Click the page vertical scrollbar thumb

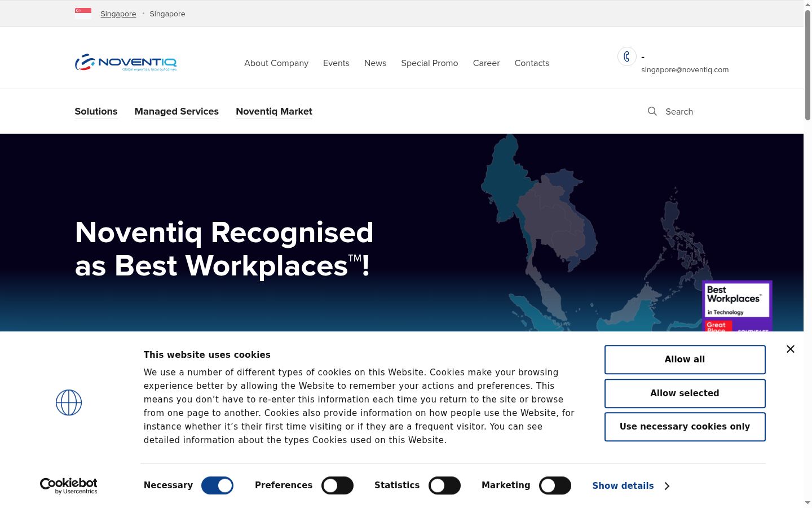pyautogui.click(x=807, y=65)
